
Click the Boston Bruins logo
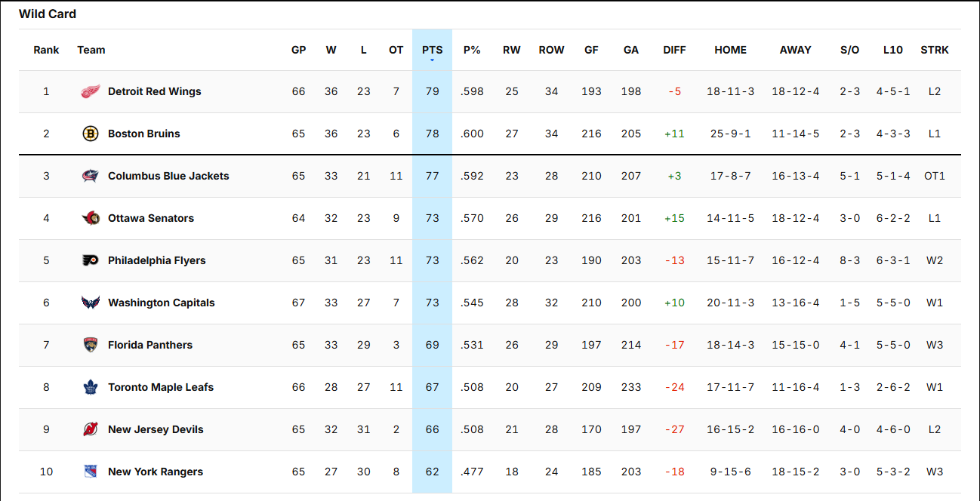tap(91, 134)
